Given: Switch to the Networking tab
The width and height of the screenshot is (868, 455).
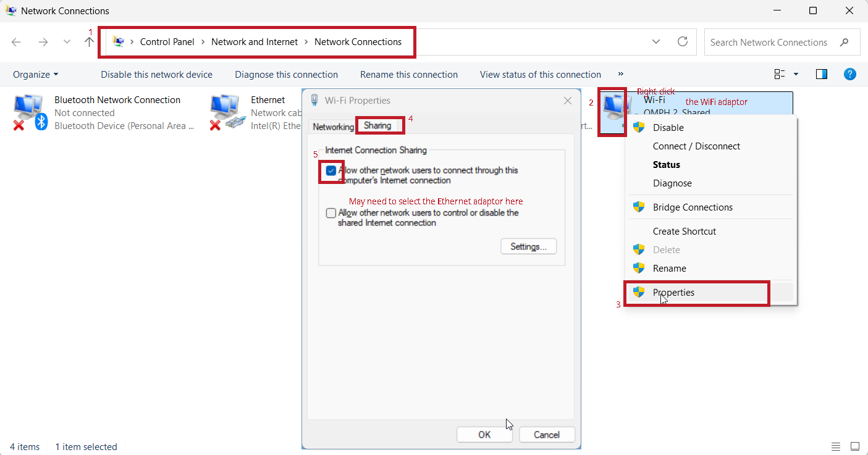Looking at the screenshot, I should [333, 127].
